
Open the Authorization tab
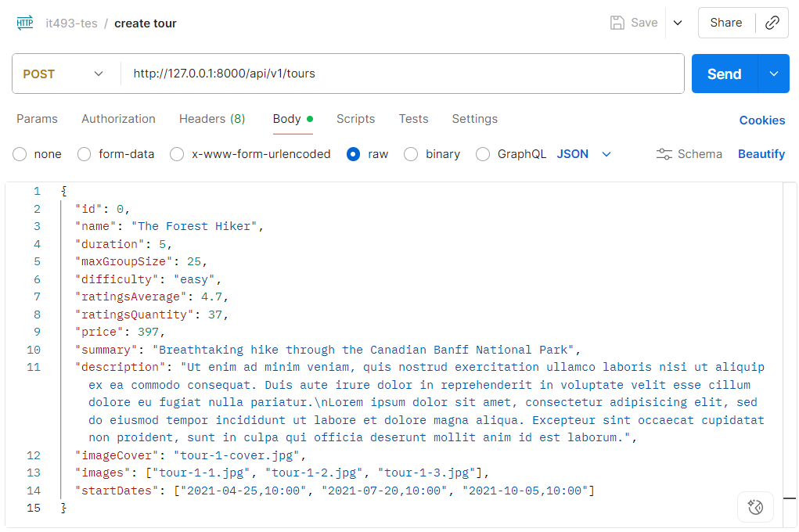(118, 119)
